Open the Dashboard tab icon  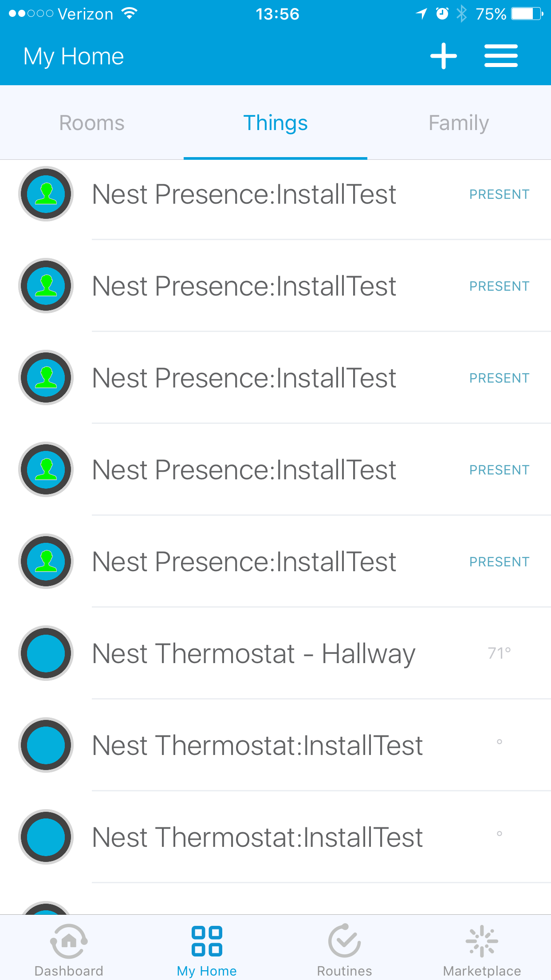tap(69, 940)
